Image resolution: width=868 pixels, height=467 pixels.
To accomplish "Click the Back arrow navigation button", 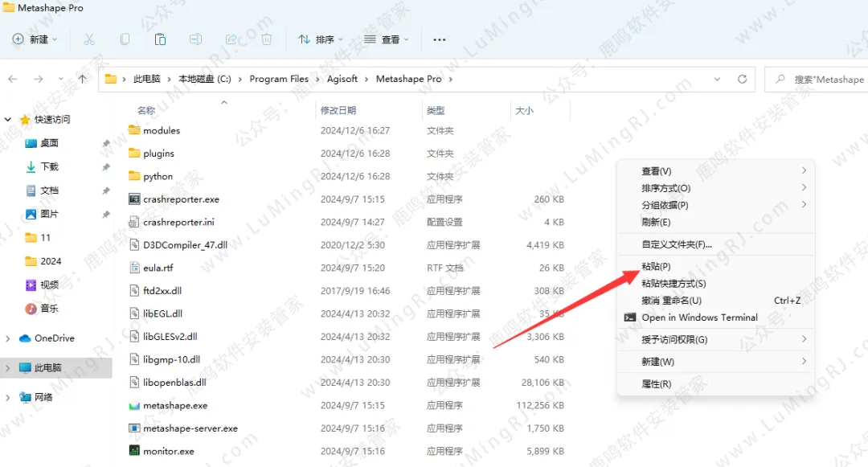I will coord(13,79).
